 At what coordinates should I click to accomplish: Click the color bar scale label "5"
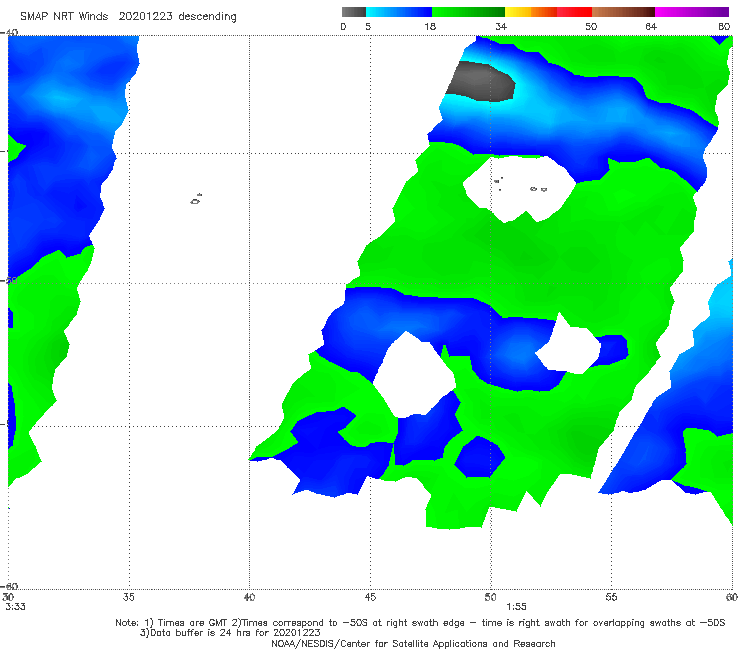click(x=368, y=27)
